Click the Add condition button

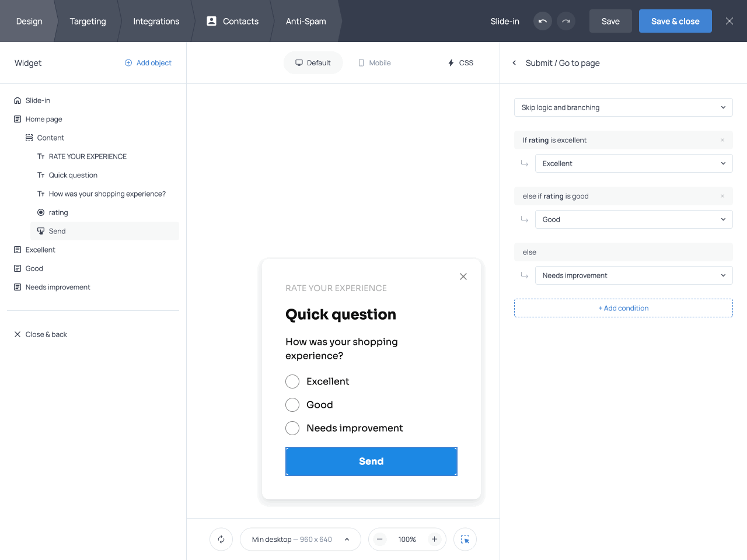(623, 308)
